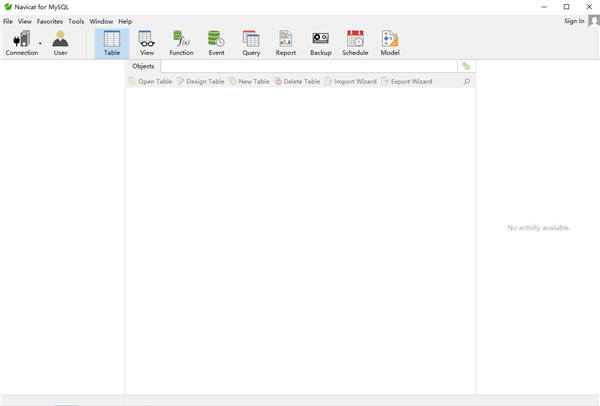Click the green icon beside the tab bar

click(466, 66)
